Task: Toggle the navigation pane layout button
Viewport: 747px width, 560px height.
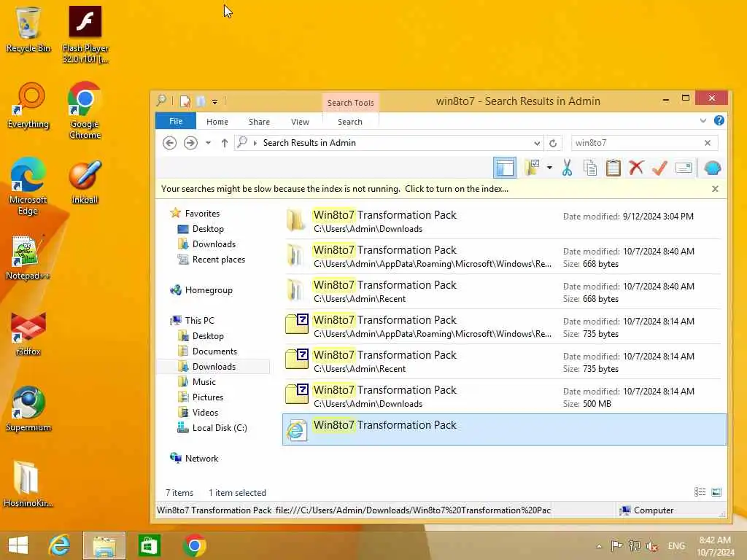Action: click(x=505, y=168)
